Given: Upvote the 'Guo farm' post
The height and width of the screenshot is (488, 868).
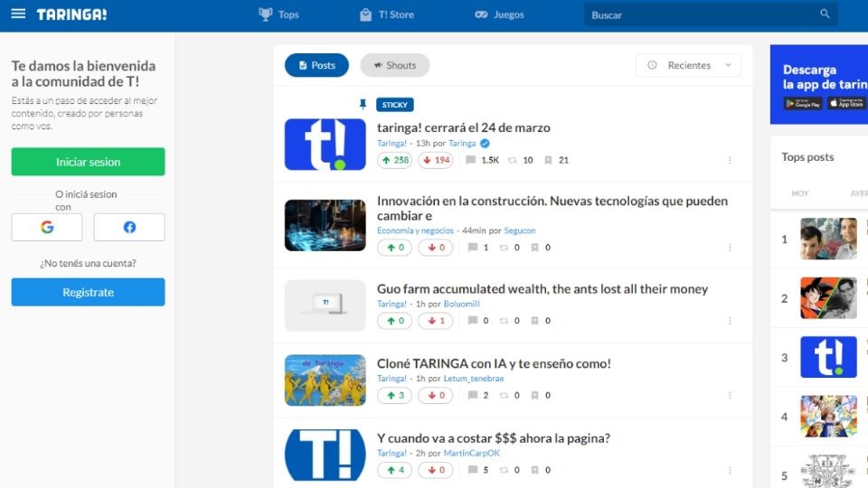Looking at the screenshot, I should pos(395,320).
